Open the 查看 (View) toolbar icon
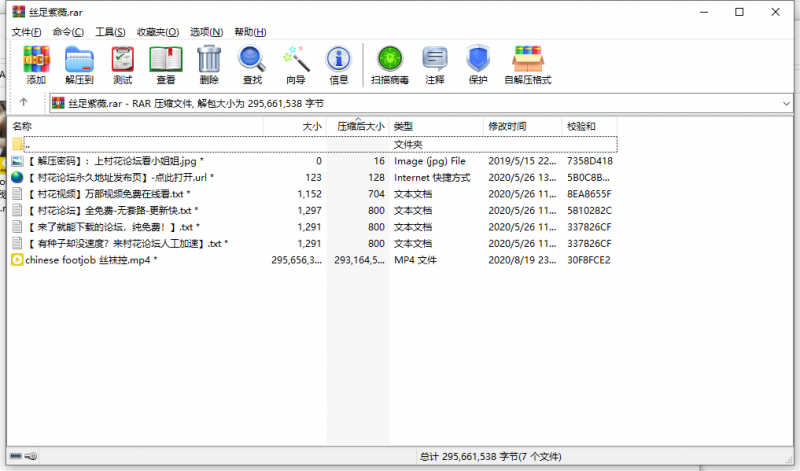800x471 pixels. coord(165,64)
